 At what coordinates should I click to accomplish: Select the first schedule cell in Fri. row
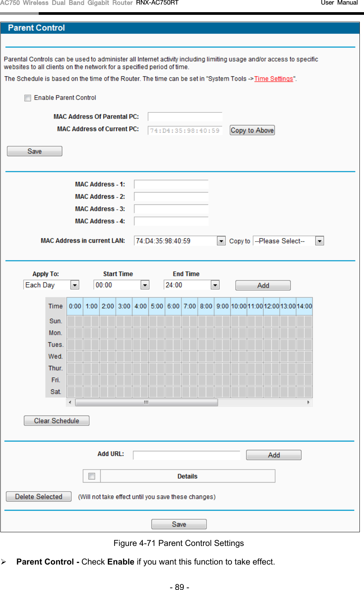(x=71, y=380)
